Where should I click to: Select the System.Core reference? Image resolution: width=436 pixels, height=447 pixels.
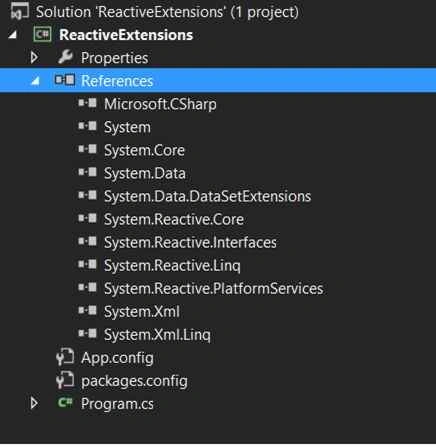coord(144,150)
